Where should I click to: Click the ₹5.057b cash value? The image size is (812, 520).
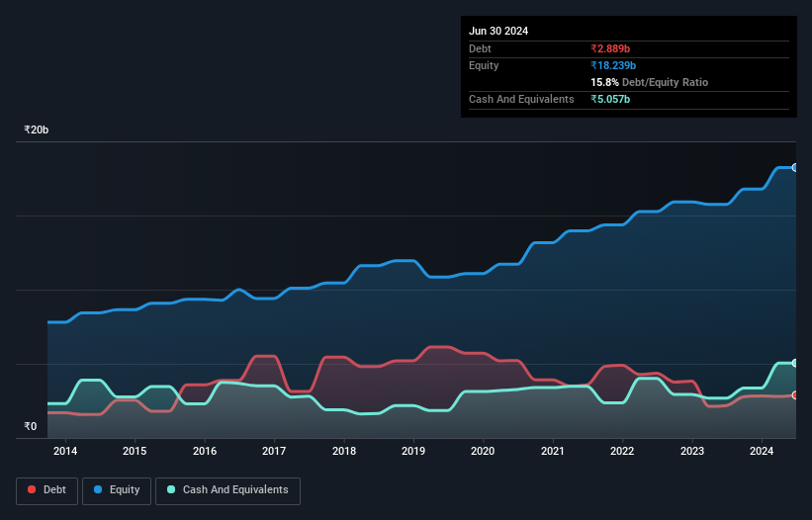click(610, 99)
